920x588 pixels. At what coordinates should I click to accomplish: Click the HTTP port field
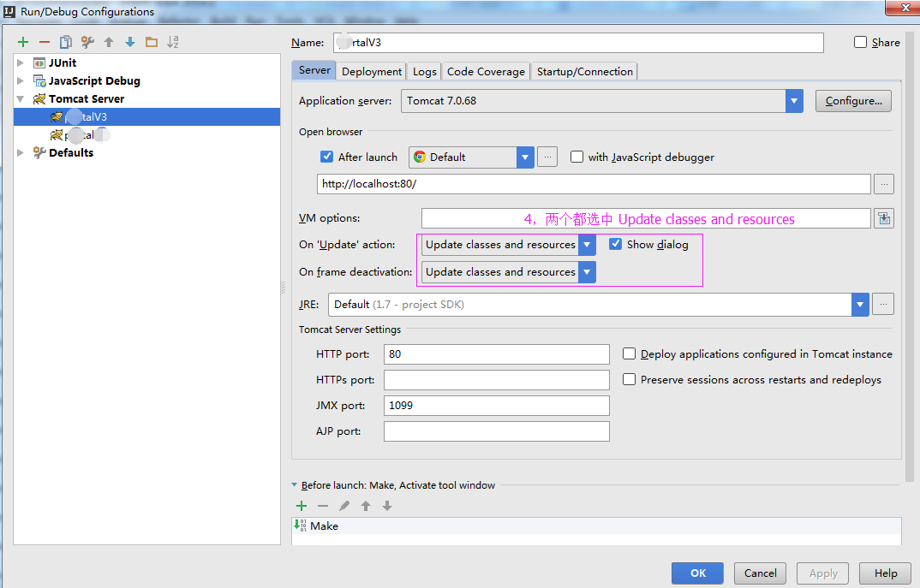coord(496,354)
